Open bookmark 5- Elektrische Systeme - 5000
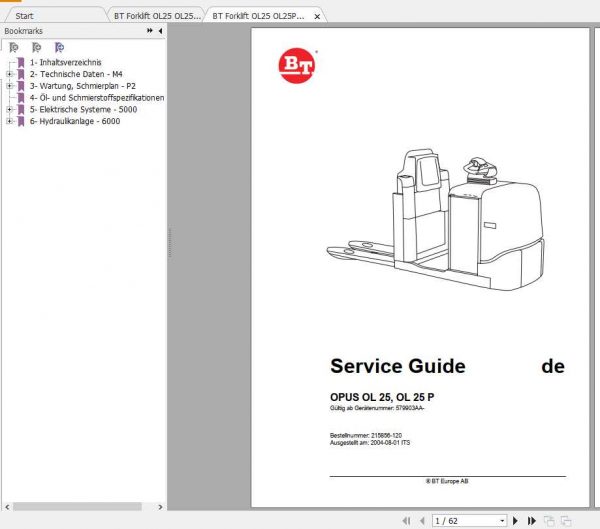Viewport: 600px width, 529px height. 83,109
